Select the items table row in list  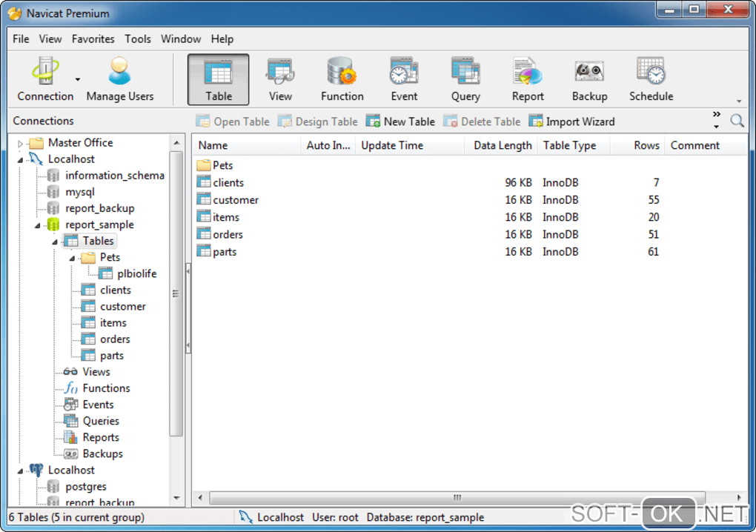tap(470, 217)
